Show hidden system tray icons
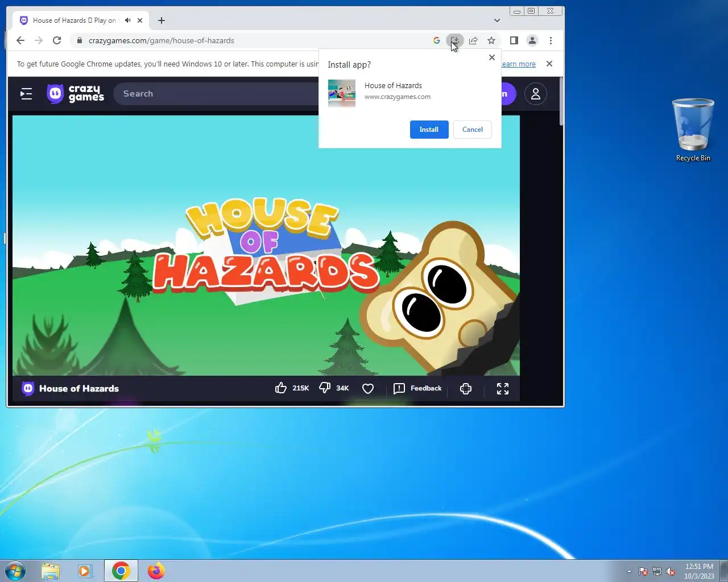The width and height of the screenshot is (728, 582). [629, 571]
